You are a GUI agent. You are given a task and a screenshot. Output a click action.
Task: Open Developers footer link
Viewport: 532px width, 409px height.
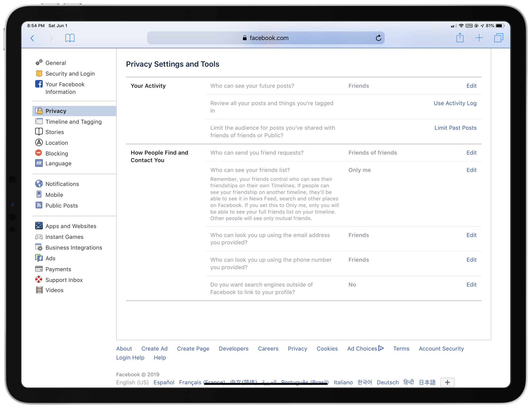[234, 349]
